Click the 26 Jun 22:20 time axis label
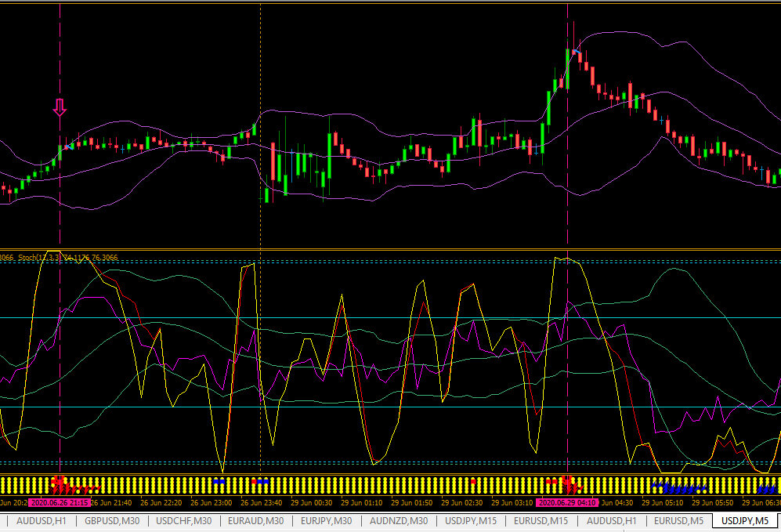This screenshot has width=781, height=532. click(x=161, y=502)
